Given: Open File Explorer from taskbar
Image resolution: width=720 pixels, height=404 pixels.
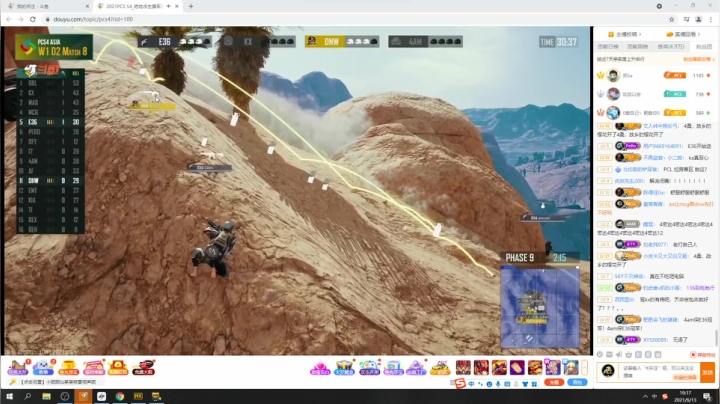Looking at the screenshot, I should click(x=46, y=396).
